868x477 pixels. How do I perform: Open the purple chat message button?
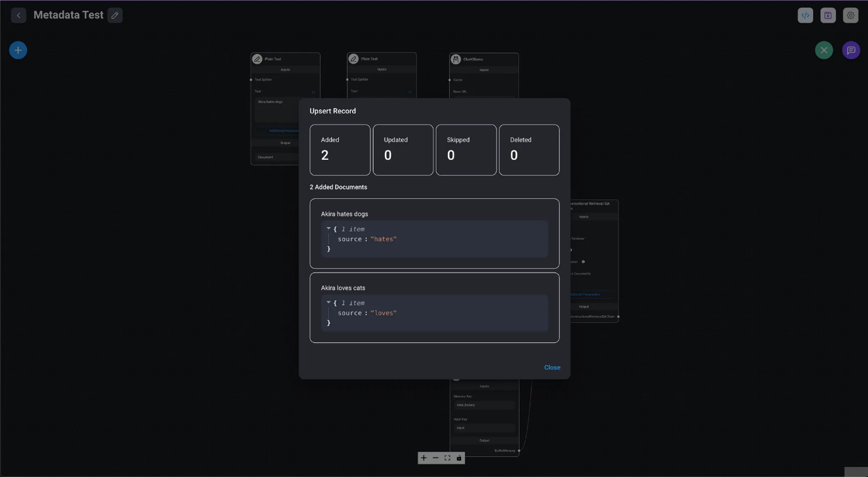pos(851,50)
